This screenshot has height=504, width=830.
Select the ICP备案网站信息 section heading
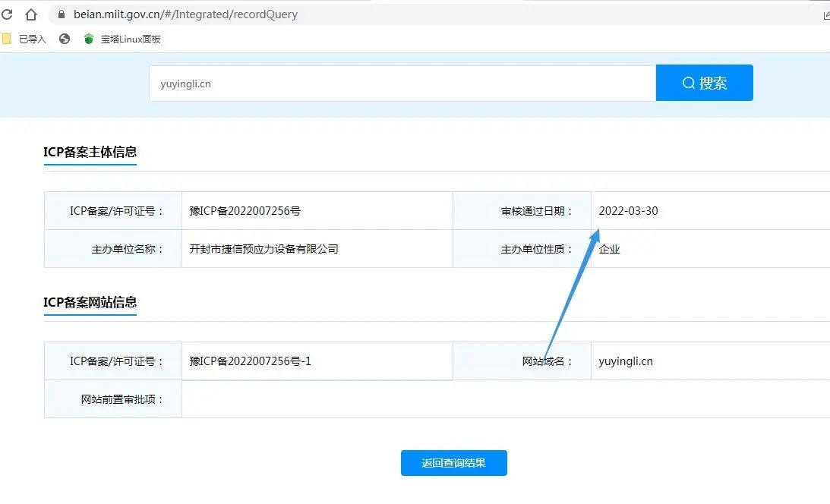tap(90, 302)
